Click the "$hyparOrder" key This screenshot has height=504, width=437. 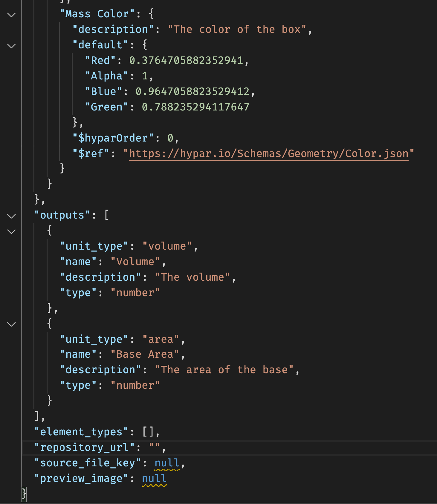tap(113, 138)
